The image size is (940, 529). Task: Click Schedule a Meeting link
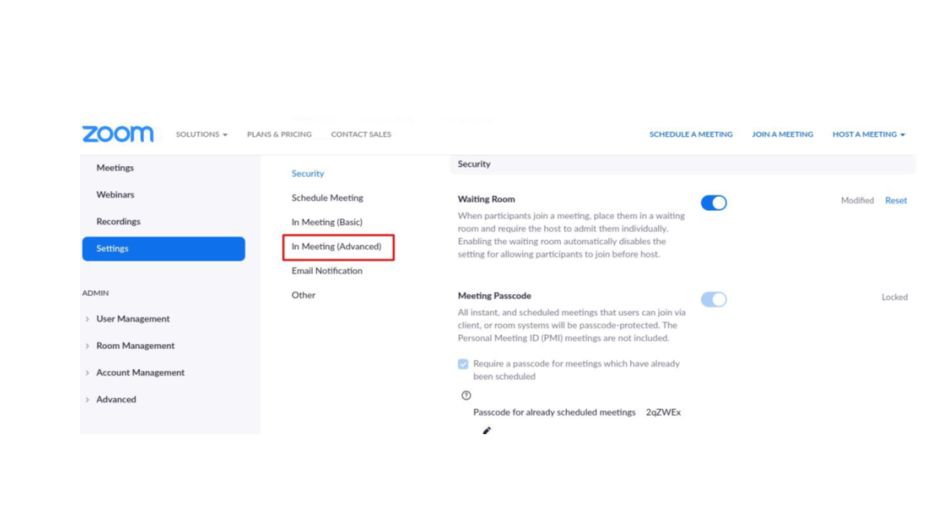(x=691, y=134)
